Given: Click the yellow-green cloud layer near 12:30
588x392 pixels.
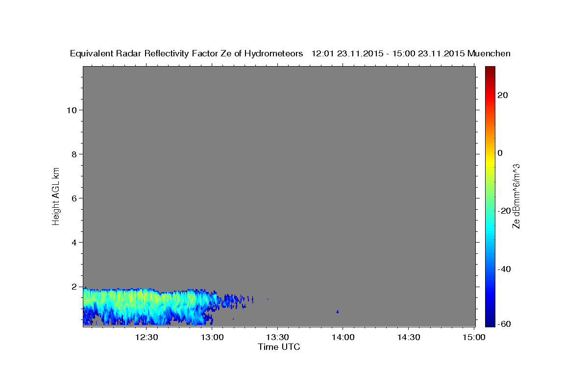Looking at the screenshot, I should tap(147, 298).
